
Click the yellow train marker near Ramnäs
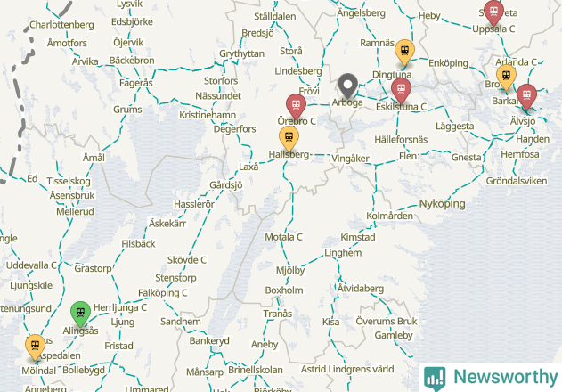pyautogui.click(x=404, y=53)
